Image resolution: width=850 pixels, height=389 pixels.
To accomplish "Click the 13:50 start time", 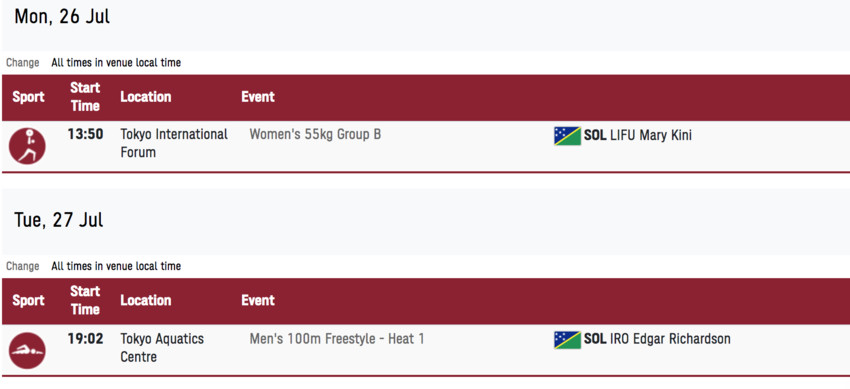I will pos(85,134).
